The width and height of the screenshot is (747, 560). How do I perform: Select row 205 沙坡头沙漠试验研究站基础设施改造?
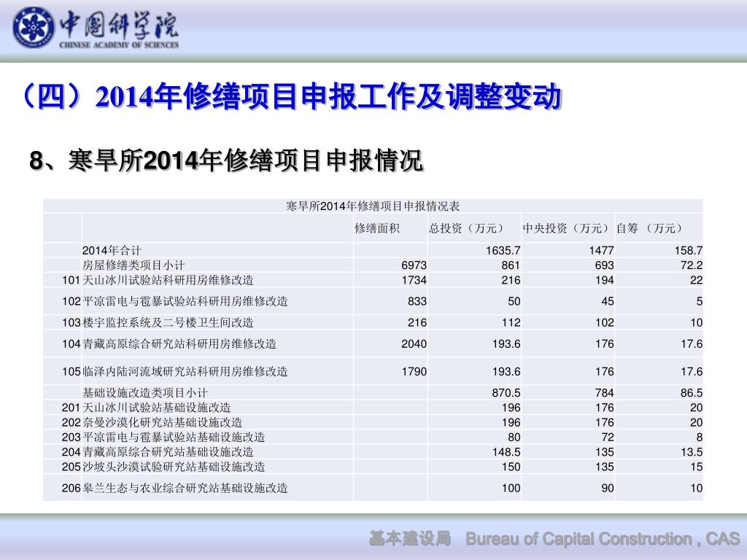pyautogui.click(x=373, y=467)
